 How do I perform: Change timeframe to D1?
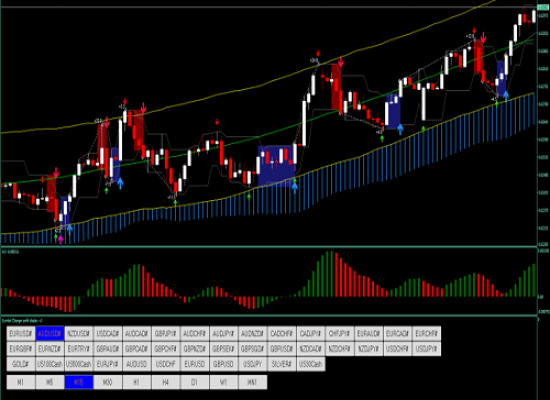tap(195, 382)
